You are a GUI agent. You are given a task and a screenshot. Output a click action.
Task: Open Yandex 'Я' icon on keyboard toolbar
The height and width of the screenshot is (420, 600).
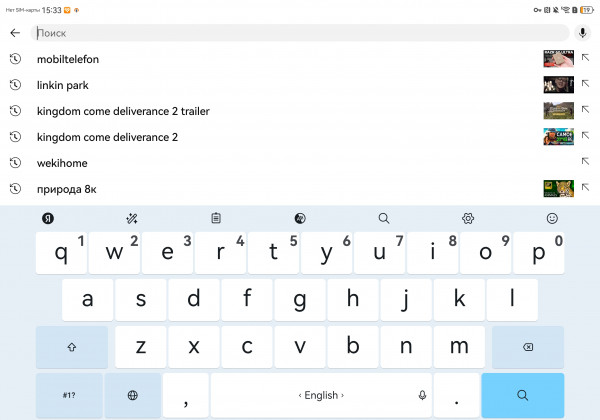tap(48, 218)
